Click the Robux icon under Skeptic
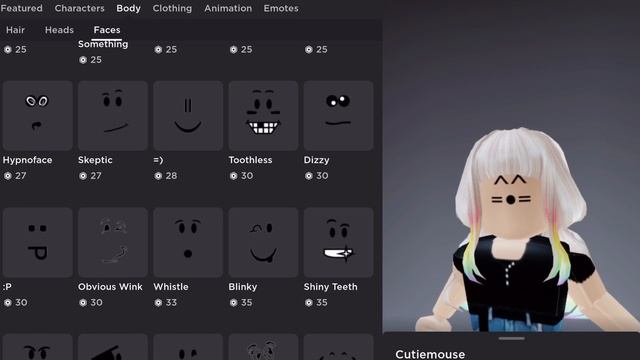The width and height of the screenshot is (640, 360). tap(83, 176)
